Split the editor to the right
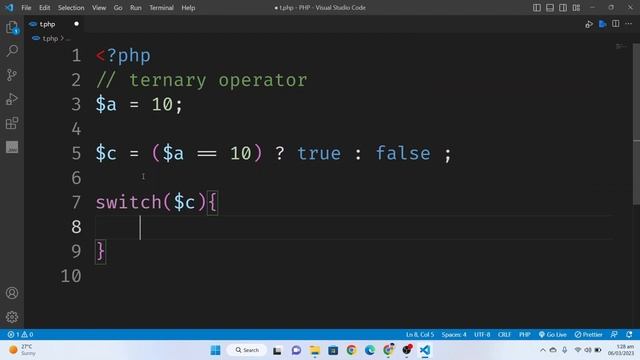 [616, 24]
